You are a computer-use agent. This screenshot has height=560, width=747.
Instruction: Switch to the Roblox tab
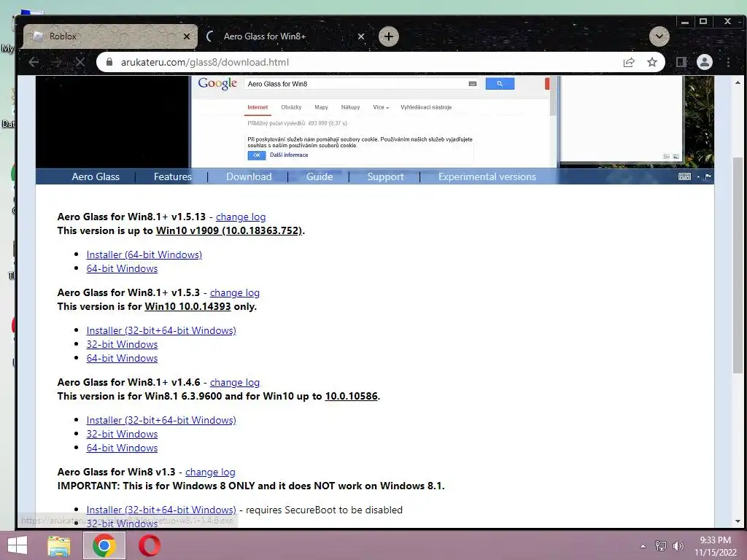coord(110,36)
